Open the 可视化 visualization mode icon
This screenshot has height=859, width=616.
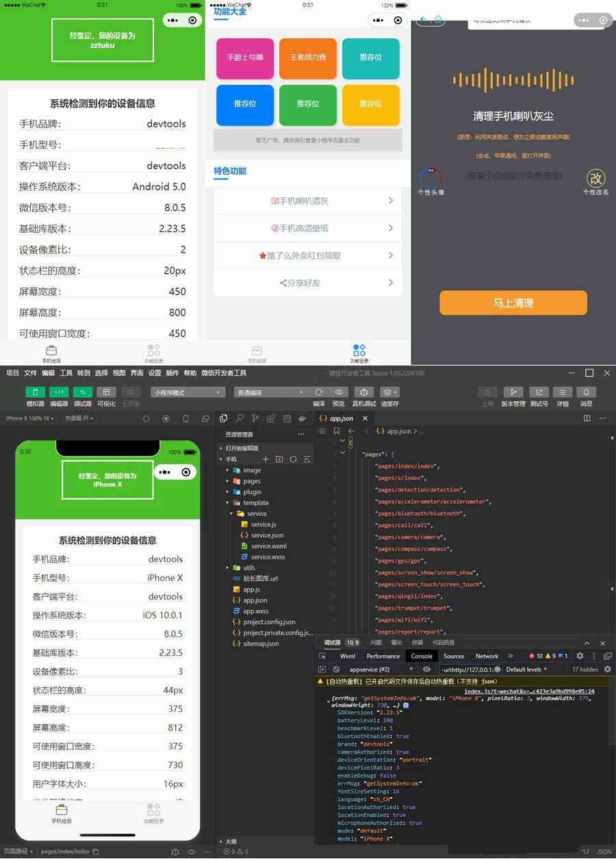105,392
